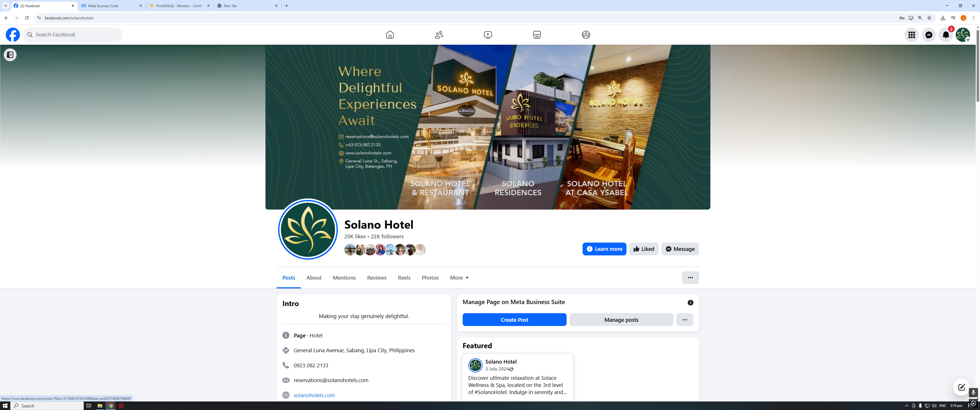This screenshot has height=410, width=980.
Task: Toggle the sidebar panel icon at top left
Action: tap(10, 55)
